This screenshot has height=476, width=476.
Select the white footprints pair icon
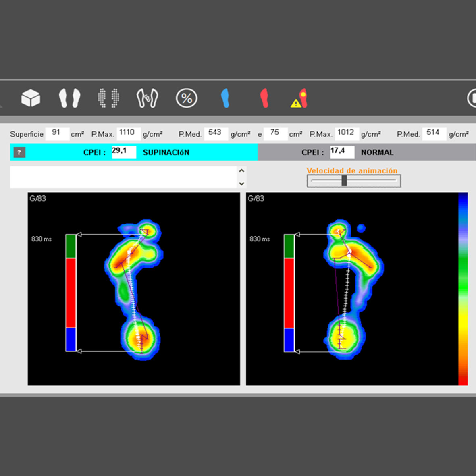[x=69, y=98]
